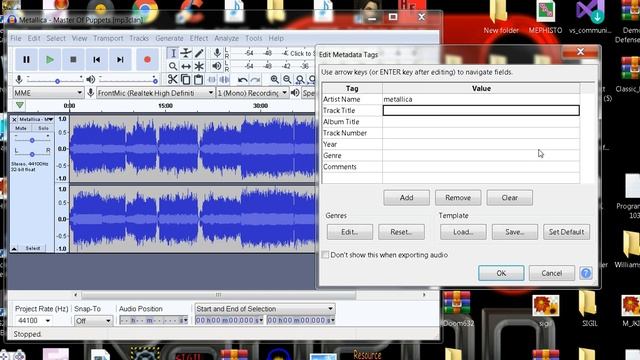Open the Edit menu

point(34,38)
